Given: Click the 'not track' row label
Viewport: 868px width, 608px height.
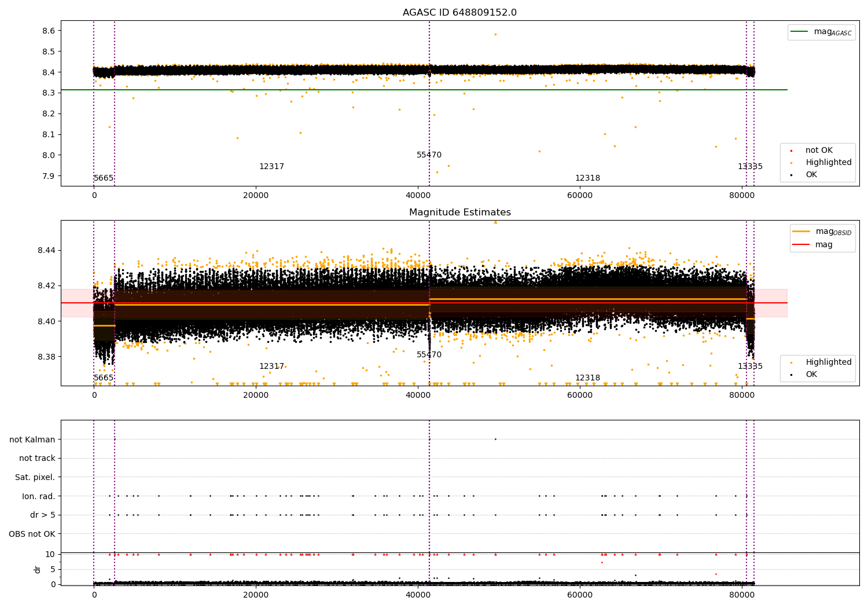Looking at the screenshot, I should 37,459.
